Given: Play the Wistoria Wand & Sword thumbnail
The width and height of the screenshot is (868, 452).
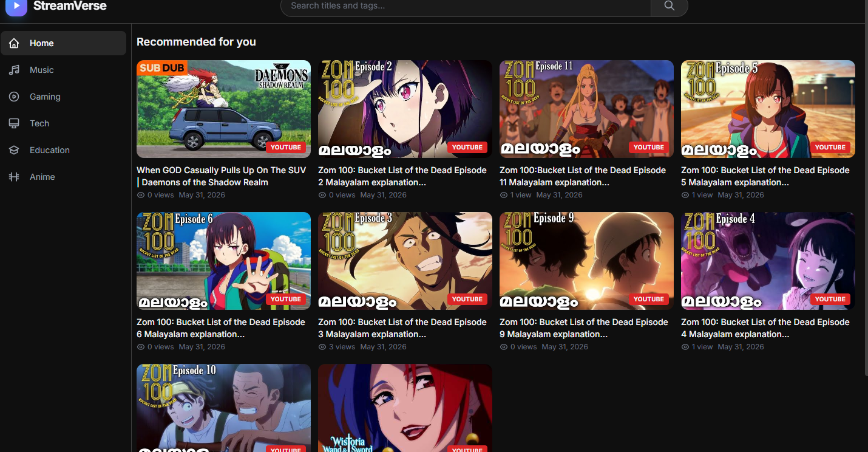Looking at the screenshot, I should tap(405, 408).
